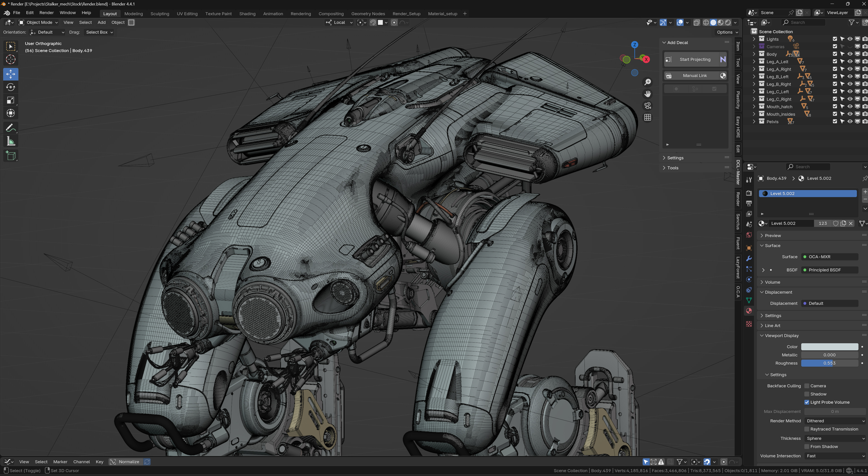The image size is (868, 476).
Task: Disable render for Mouth_hatch collection
Action: pos(865,107)
